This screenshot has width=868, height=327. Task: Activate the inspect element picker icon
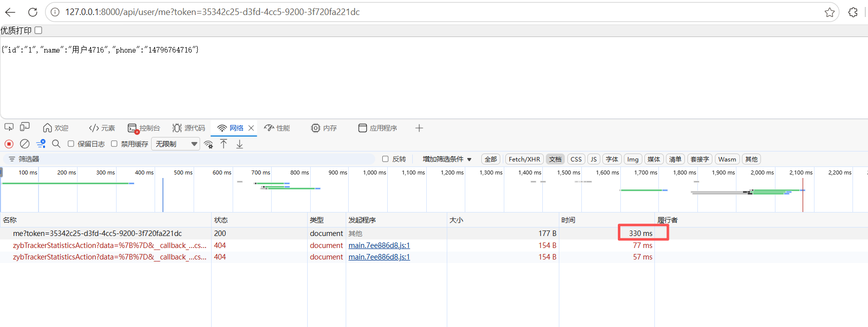pos(9,127)
